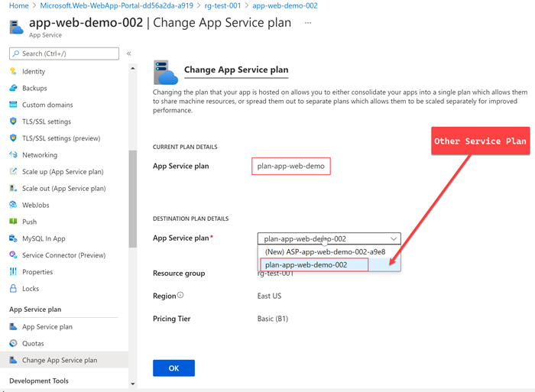535x392 pixels.
Task: Open app-web-demo-002 breadcrumb link
Action: point(285,6)
